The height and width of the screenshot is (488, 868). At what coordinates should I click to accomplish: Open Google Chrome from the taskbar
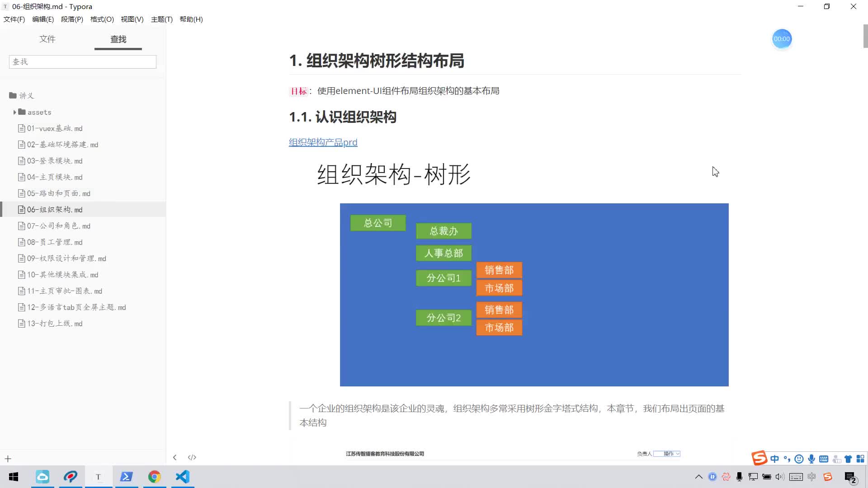point(154,477)
